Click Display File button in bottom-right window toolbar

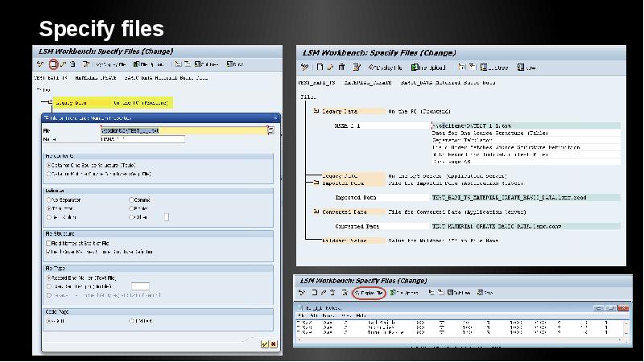(x=369, y=293)
